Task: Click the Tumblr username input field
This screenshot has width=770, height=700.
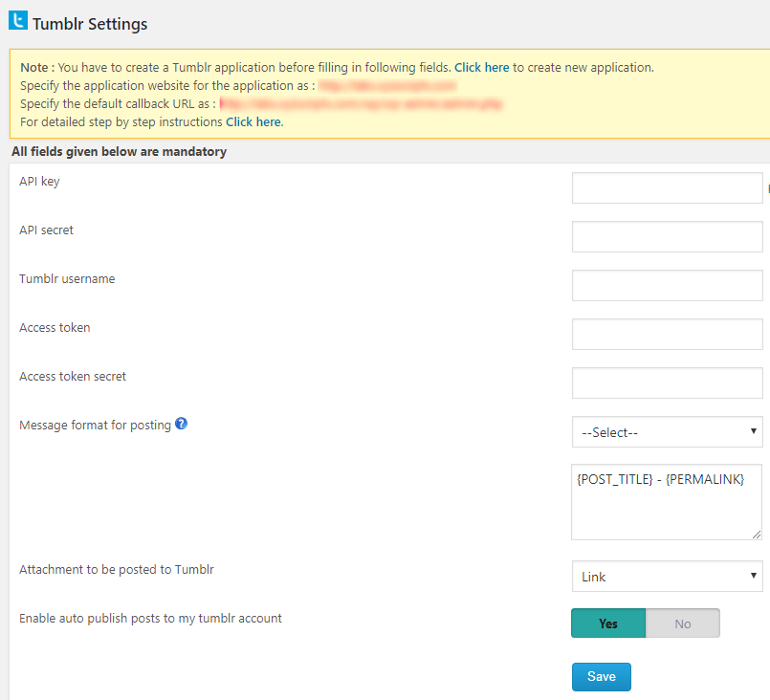Action: pos(667,285)
